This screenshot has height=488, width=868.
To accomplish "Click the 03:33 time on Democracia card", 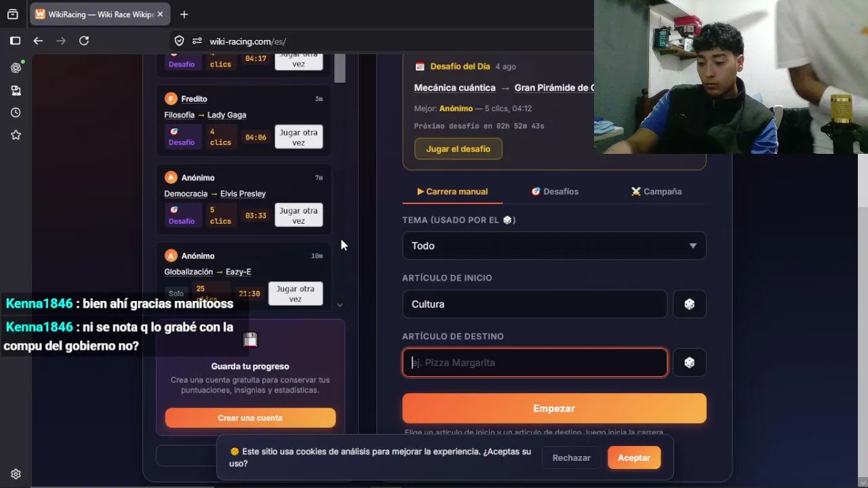I will point(256,216).
